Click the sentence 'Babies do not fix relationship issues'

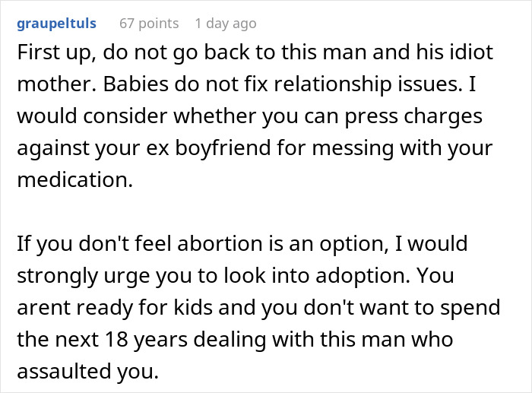click(283, 84)
